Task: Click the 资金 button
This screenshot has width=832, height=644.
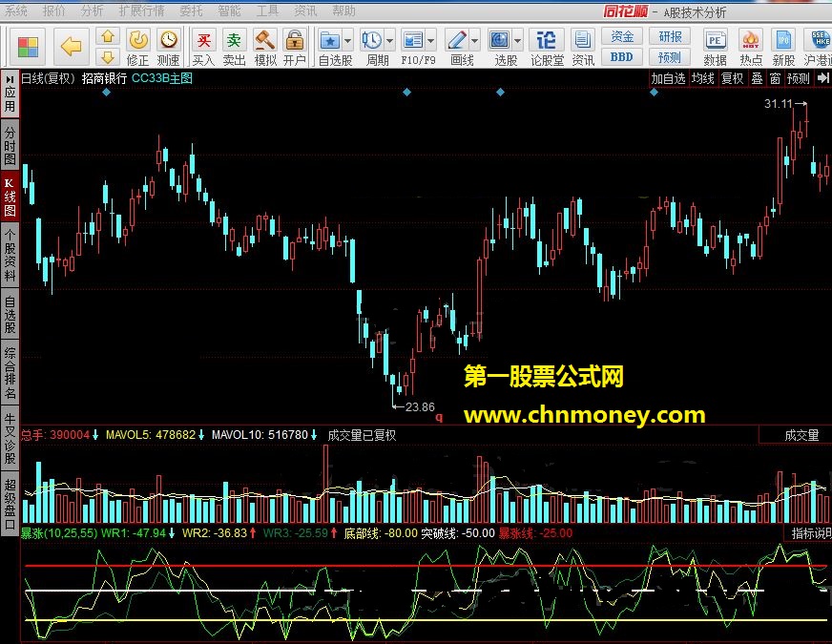Action: click(x=622, y=36)
